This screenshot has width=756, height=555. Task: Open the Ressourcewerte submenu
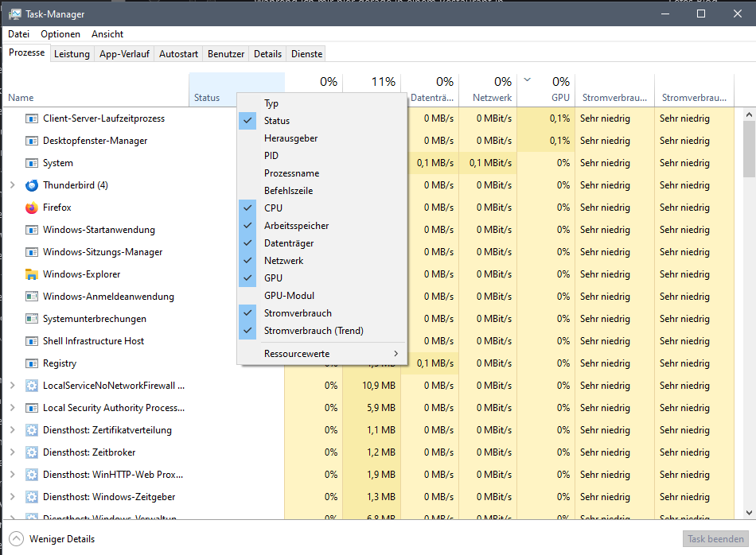click(322, 354)
